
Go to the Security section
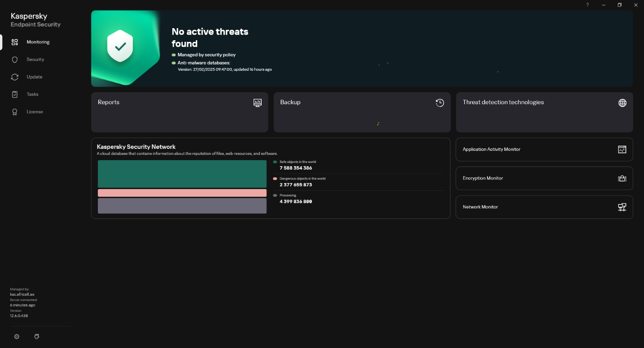pyautogui.click(x=35, y=60)
